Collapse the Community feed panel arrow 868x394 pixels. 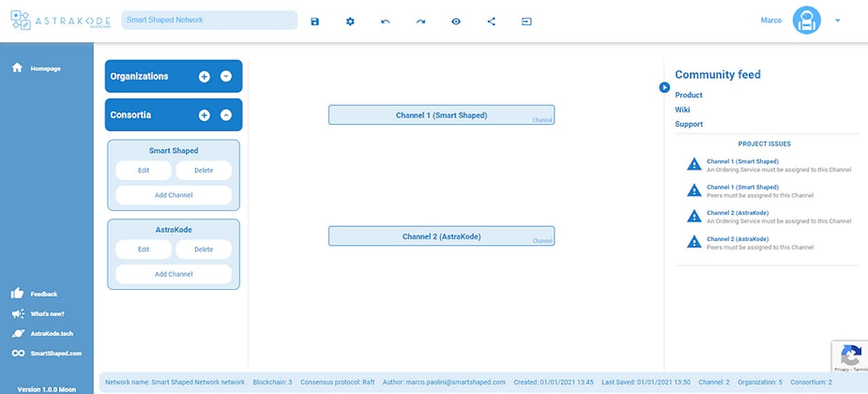coord(664,87)
